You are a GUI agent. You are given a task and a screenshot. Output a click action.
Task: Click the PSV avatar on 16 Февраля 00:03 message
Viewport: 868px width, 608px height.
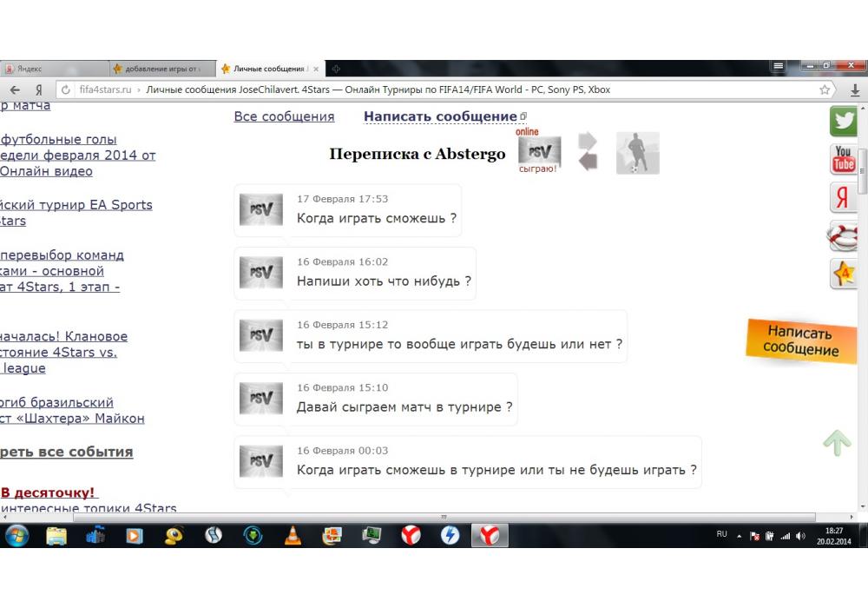(260, 461)
